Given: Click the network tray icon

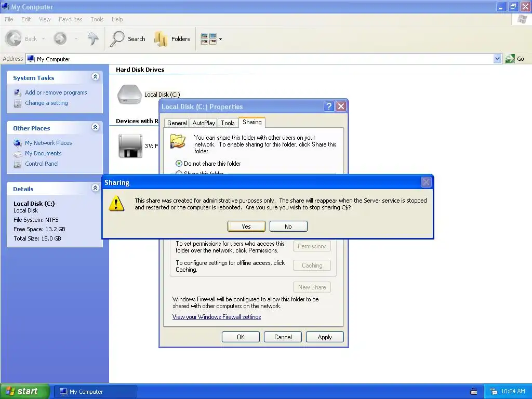Looking at the screenshot, I should (494, 392).
